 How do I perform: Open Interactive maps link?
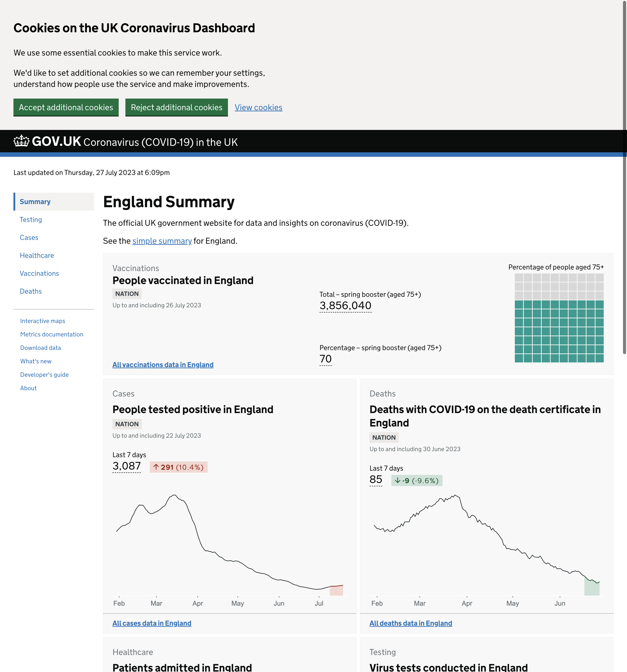[x=43, y=321]
